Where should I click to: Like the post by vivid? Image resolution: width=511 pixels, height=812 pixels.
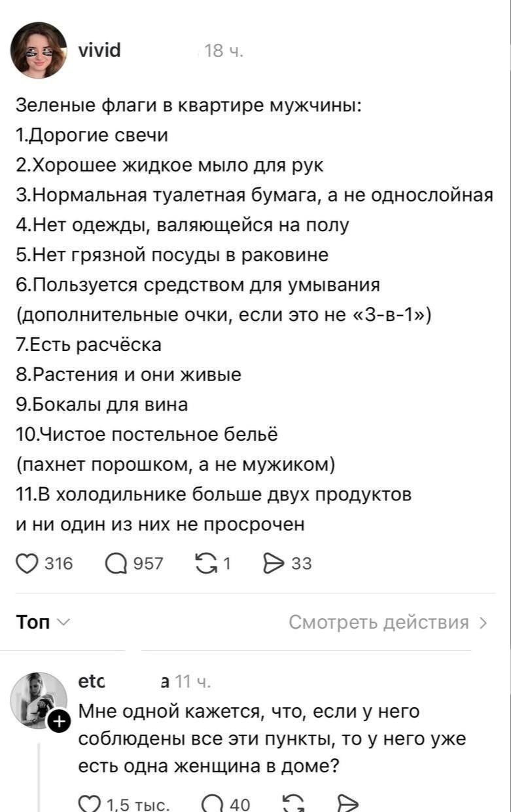26,562
